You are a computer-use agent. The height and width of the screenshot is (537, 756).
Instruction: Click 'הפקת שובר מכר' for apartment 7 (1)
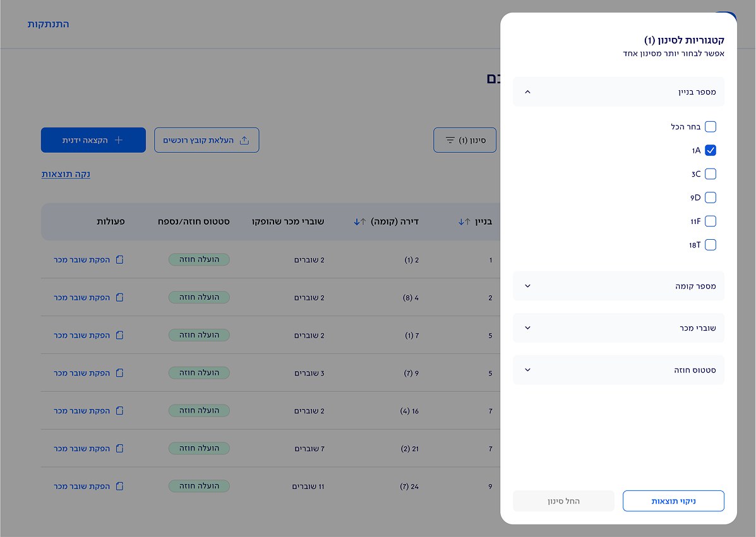click(x=88, y=335)
